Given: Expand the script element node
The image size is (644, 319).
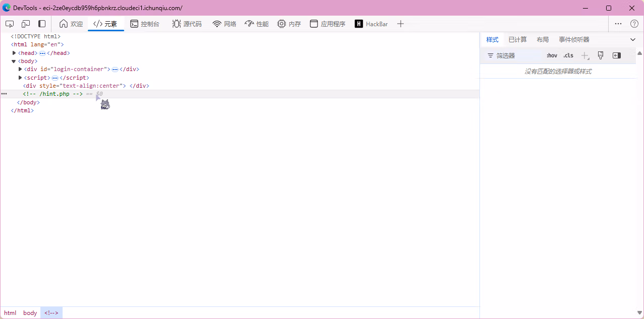Looking at the screenshot, I should point(20,78).
